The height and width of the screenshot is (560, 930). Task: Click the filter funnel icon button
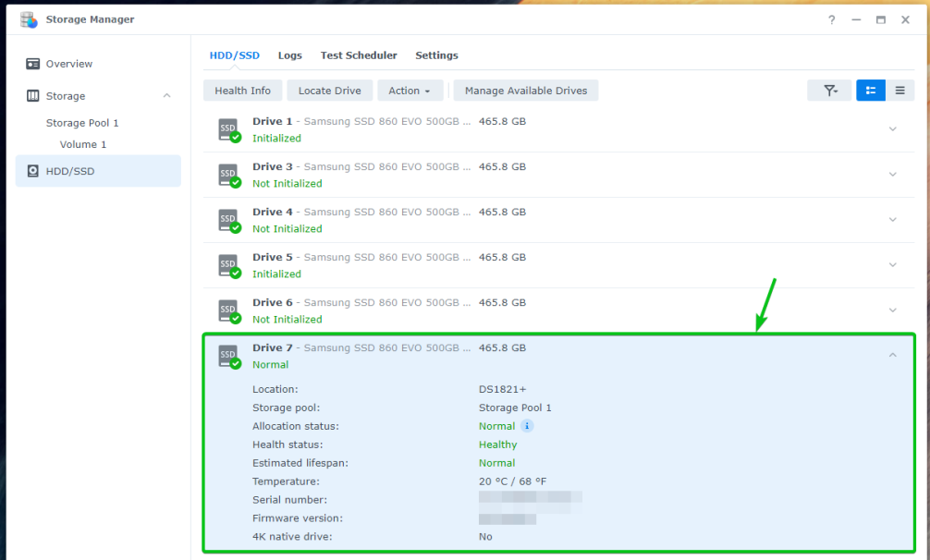pos(829,90)
